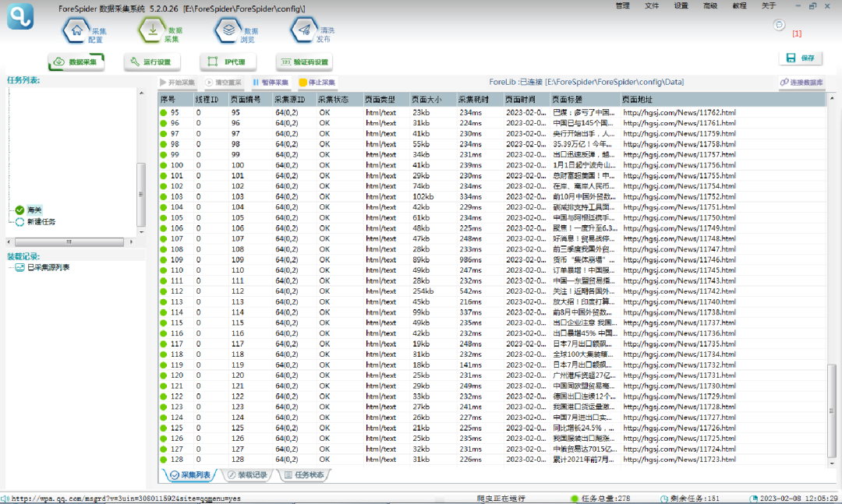Switch to 采集列表 tab
The image size is (842, 504).
click(189, 475)
